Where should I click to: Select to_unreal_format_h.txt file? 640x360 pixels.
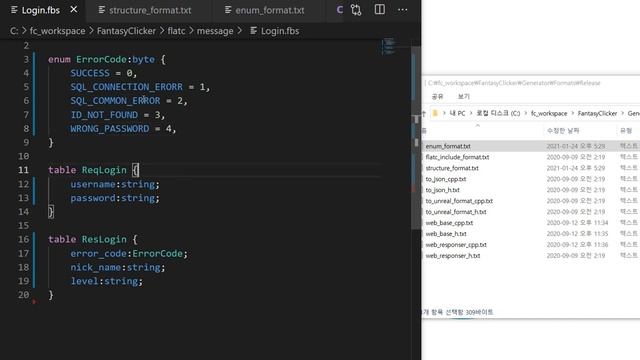pyautogui.click(x=456, y=212)
